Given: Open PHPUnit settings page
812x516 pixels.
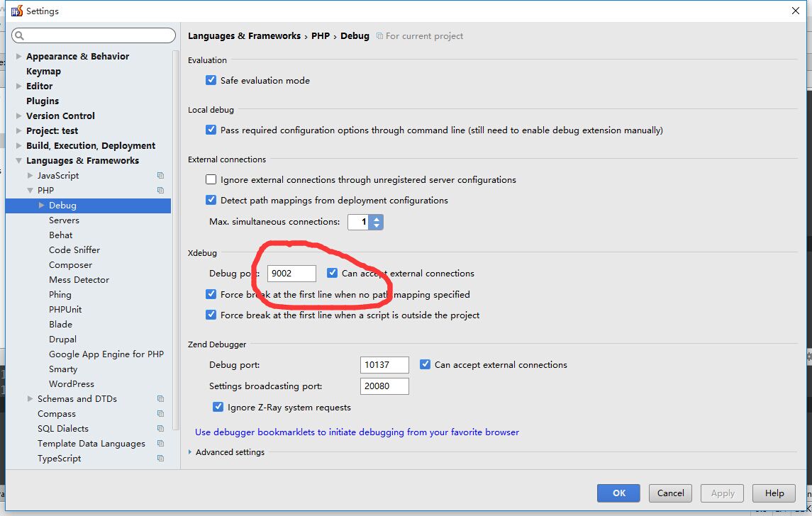Looking at the screenshot, I should (x=65, y=310).
